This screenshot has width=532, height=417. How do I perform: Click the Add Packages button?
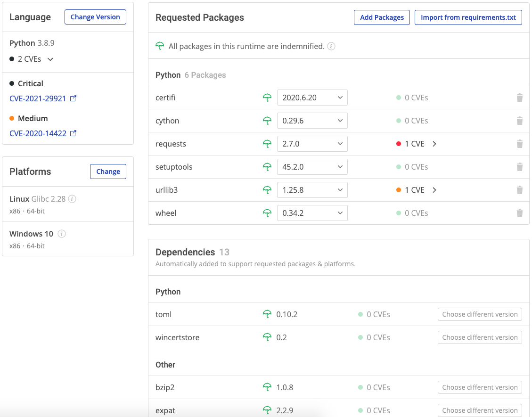tap(381, 17)
